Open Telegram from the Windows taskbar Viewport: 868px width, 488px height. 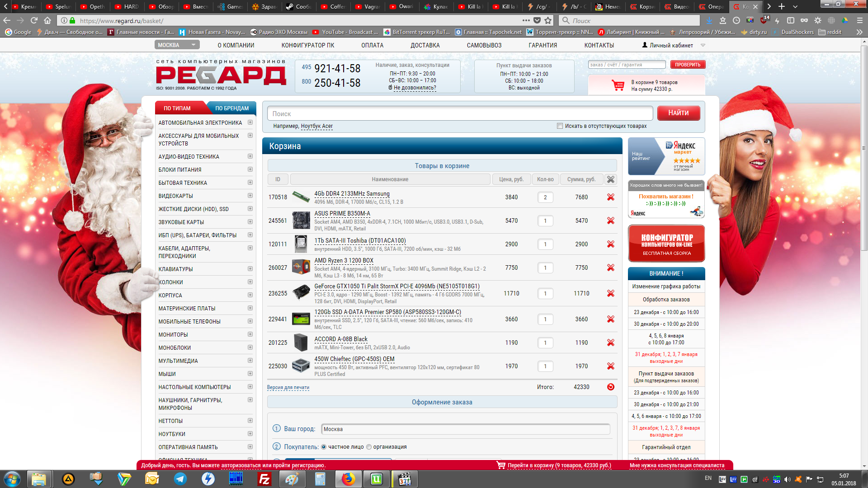(x=180, y=479)
